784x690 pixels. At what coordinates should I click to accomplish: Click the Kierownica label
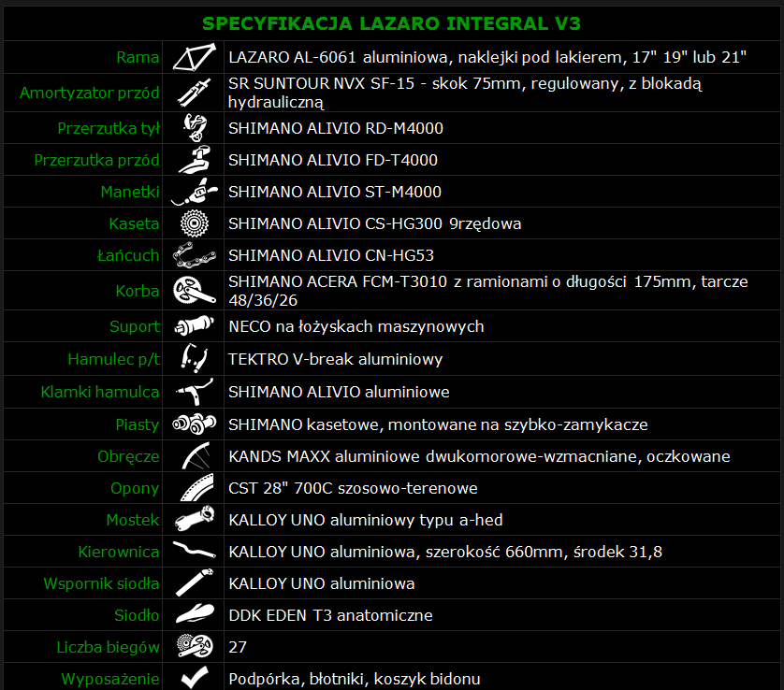point(119,552)
